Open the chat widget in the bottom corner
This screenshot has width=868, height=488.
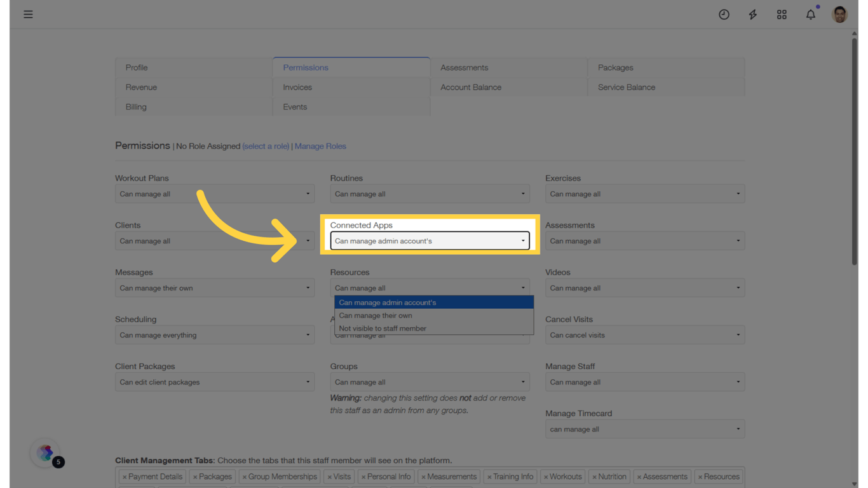tap(44, 453)
